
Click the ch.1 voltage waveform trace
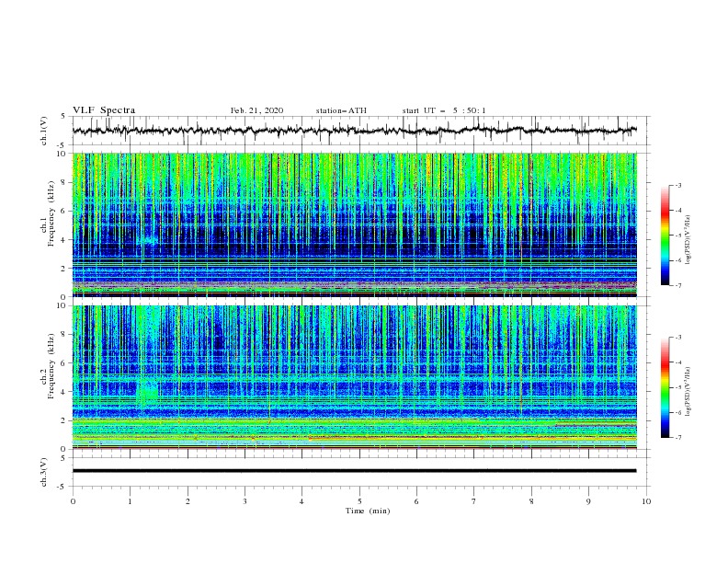point(355,131)
